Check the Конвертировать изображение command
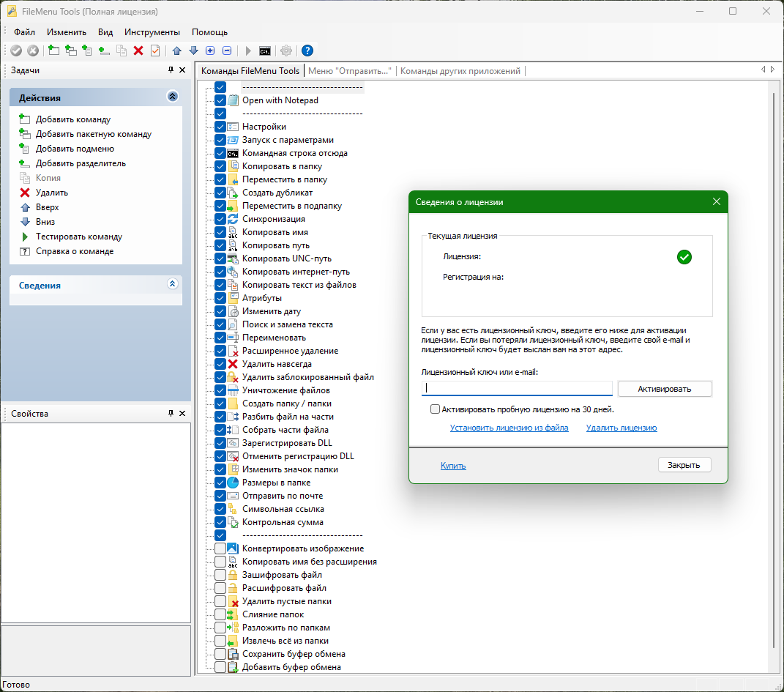This screenshot has height=692, width=784. (x=220, y=548)
